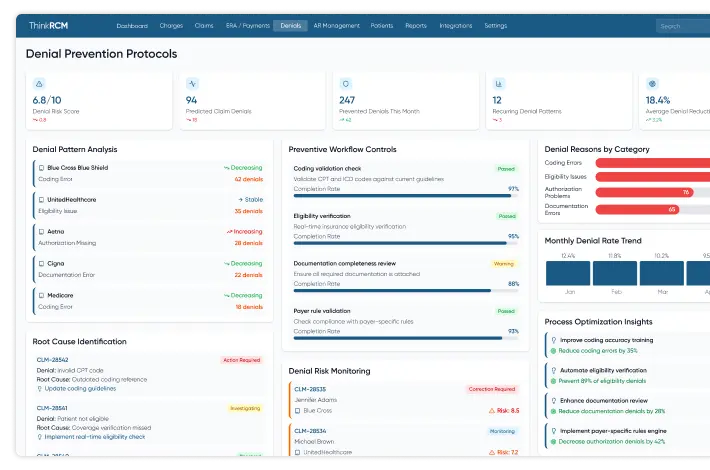Click the Recurring Denial Patterns chart icon
The height and width of the screenshot is (470, 710).
499,84
